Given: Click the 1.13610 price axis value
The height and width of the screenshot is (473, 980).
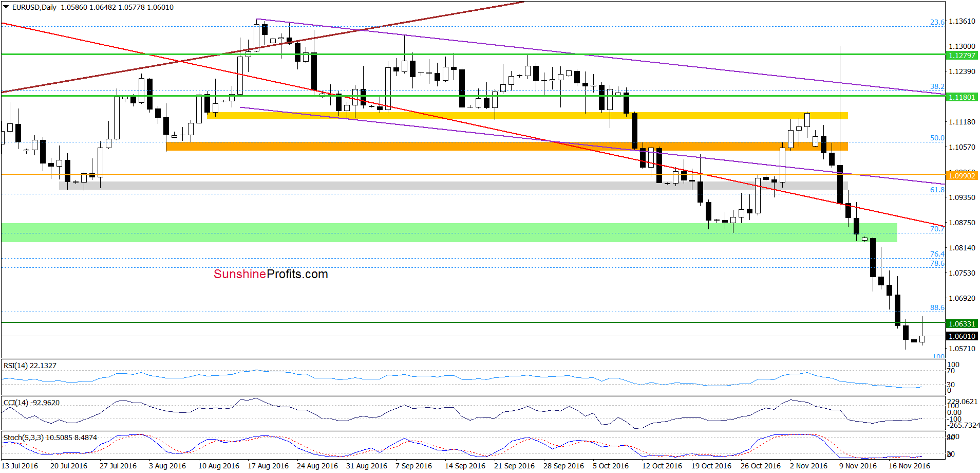Looking at the screenshot, I should [962, 21].
